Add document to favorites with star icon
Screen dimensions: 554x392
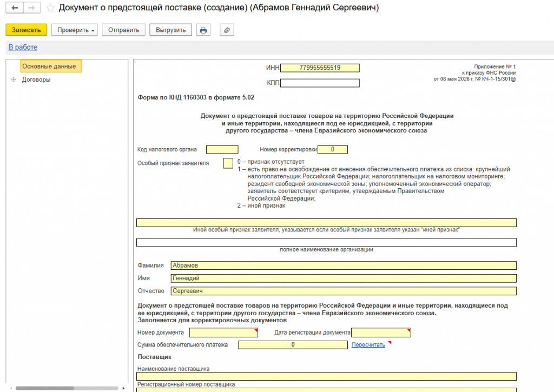50,8
